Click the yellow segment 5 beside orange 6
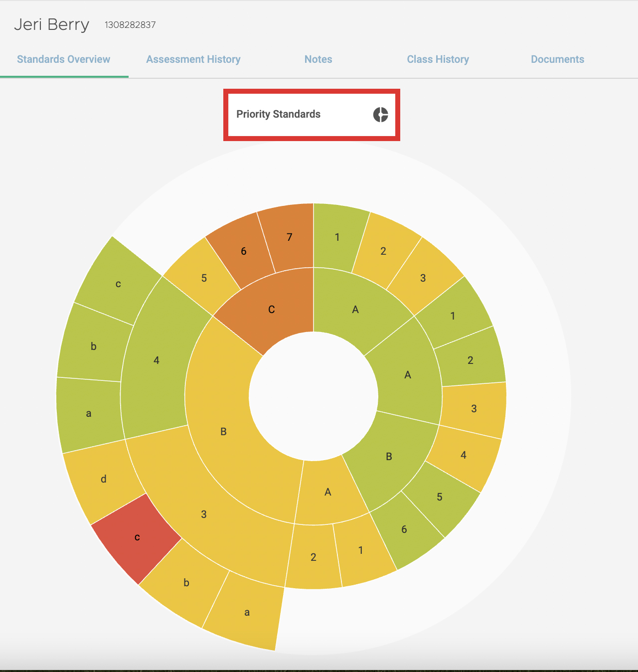638x672 pixels. [204, 278]
